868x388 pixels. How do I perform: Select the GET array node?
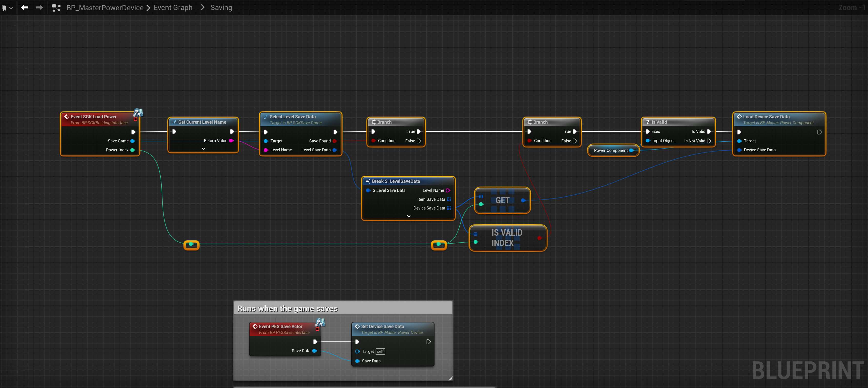coord(502,200)
